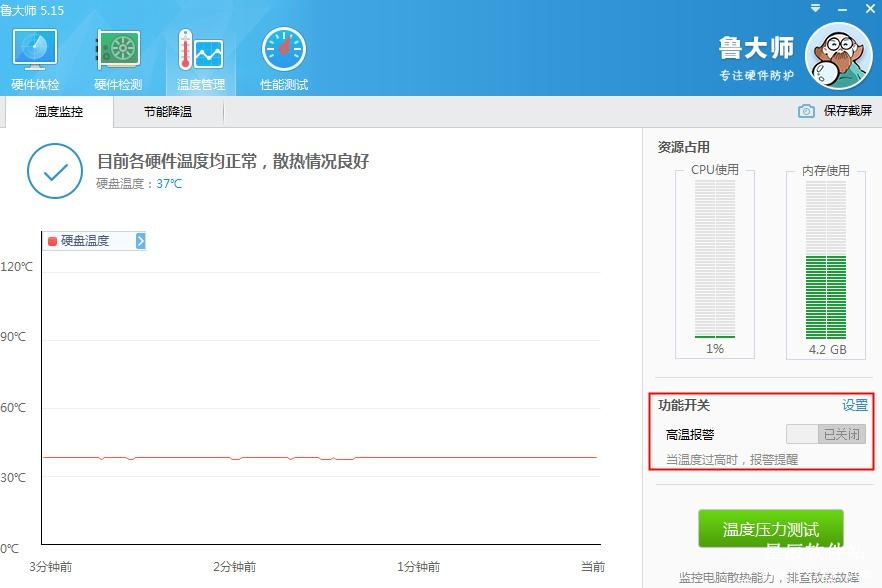Click the 内存使用 memory usage bar
The width and height of the screenshot is (882, 588).
click(826, 260)
